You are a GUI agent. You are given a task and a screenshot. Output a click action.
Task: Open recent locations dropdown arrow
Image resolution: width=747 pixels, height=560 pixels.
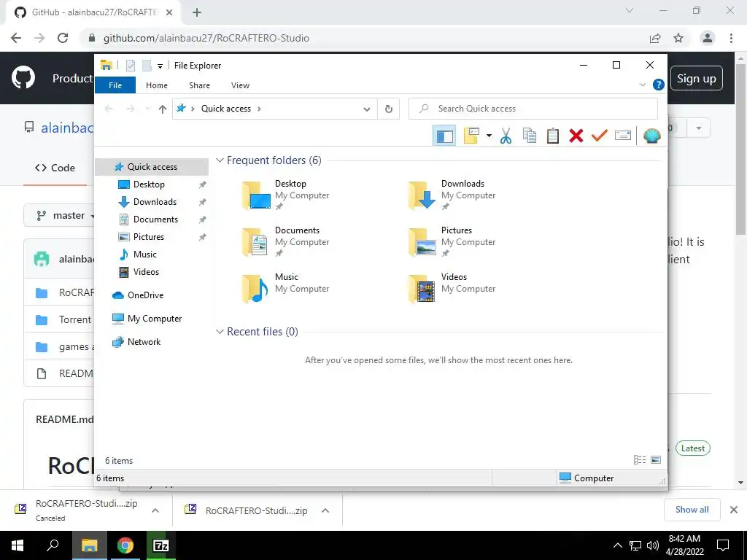(147, 109)
